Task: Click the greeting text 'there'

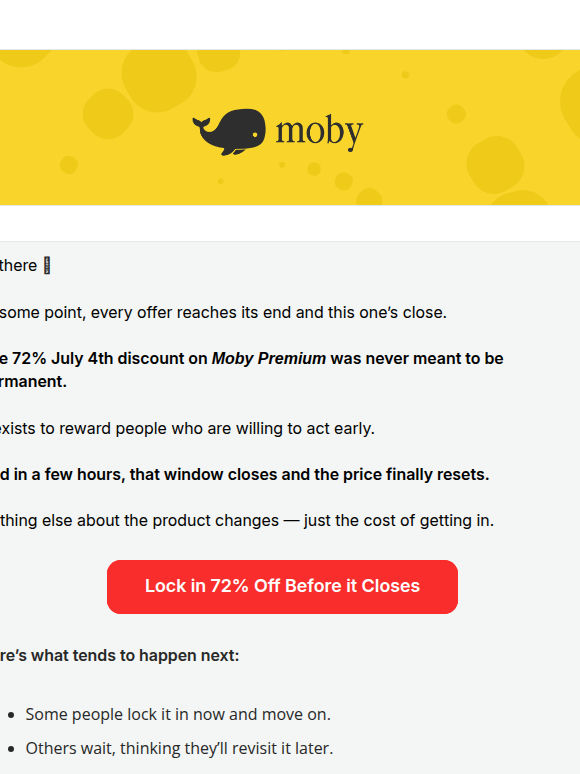Action: [x=19, y=266]
